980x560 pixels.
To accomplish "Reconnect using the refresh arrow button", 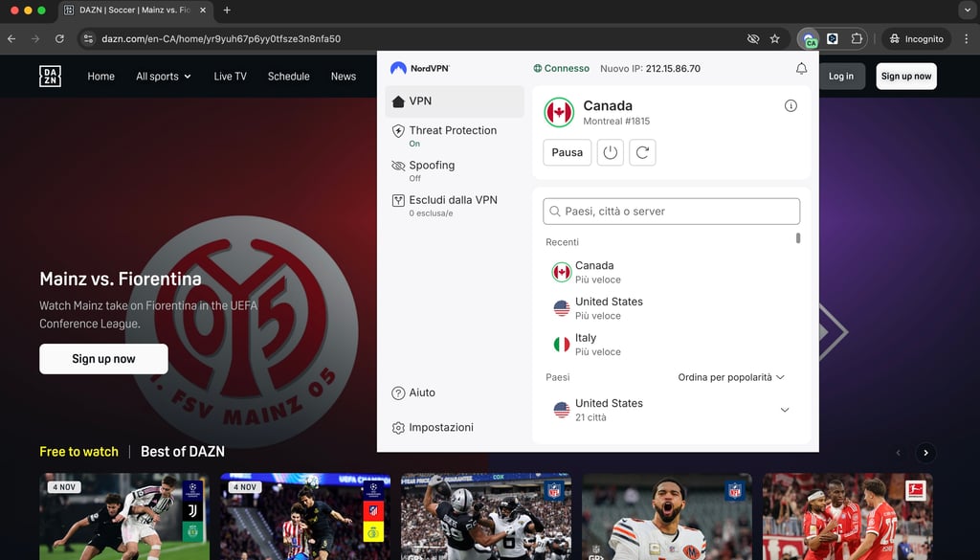I will point(642,152).
